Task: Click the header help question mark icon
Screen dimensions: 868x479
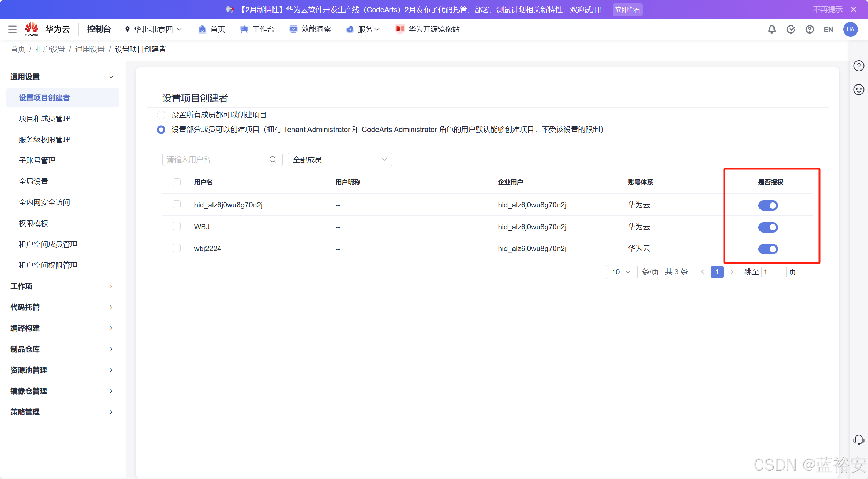Action: [809, 29]
